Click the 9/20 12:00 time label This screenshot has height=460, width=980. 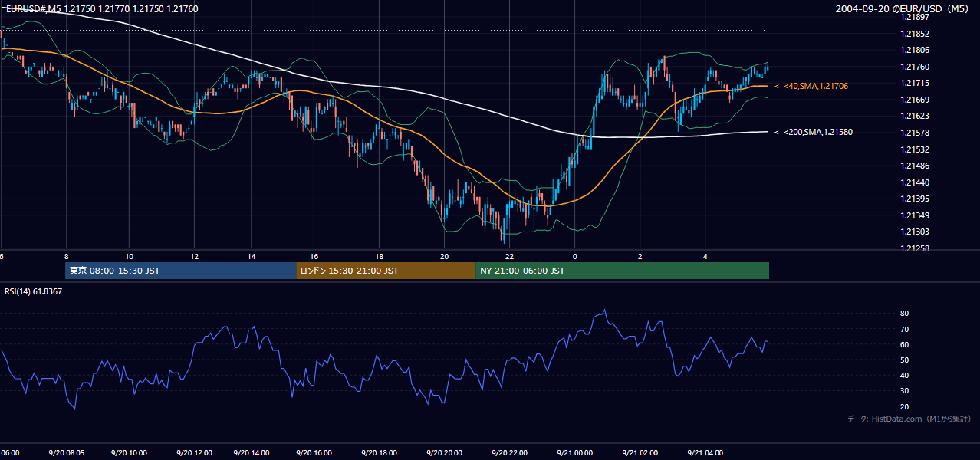(193, 453)
